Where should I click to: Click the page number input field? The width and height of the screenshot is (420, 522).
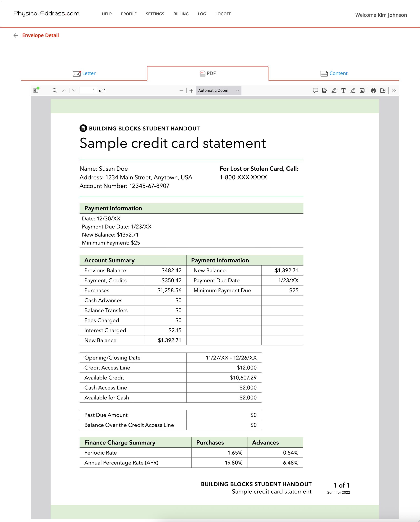88,91
